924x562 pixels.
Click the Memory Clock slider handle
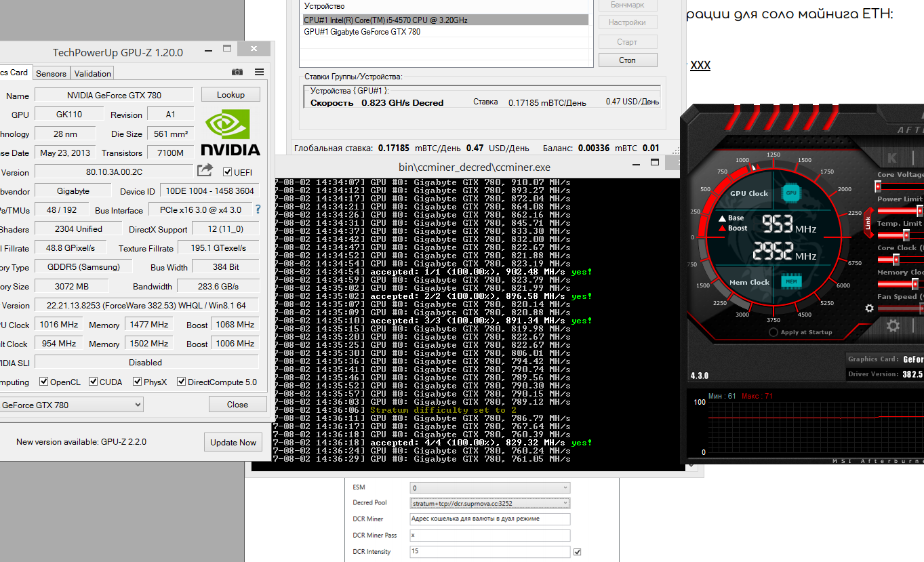point(915,284)
